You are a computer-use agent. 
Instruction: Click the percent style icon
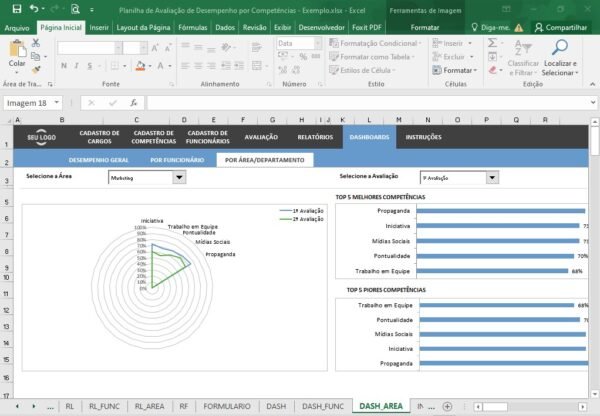[303, 57]
